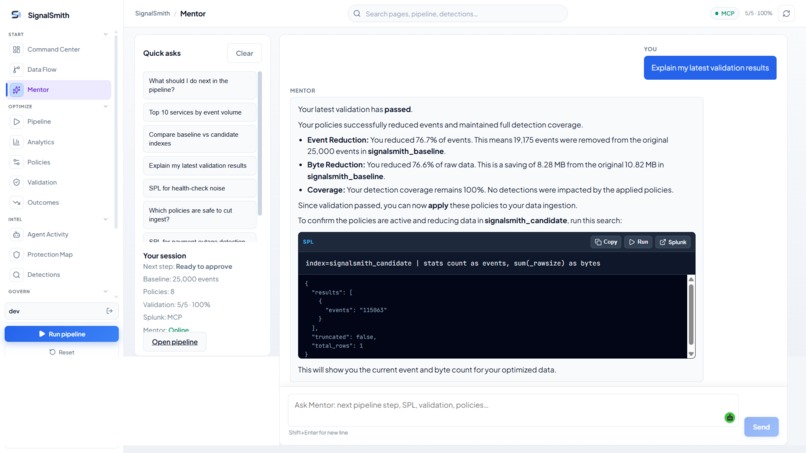Click scrollbar down arrow in results panel

coord(691,354)
